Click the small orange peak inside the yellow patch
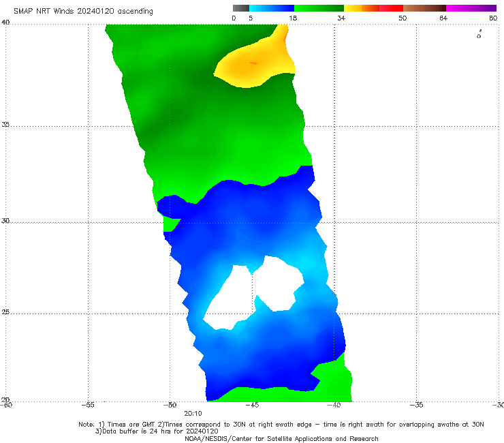Viewport: 504px width, 443px height. (x=253, y=63)
